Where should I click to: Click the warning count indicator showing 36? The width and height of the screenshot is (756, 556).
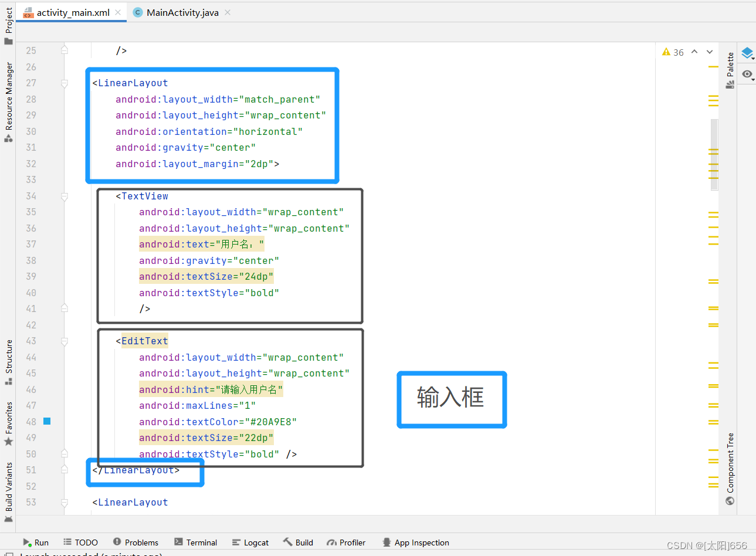point(673,52)
